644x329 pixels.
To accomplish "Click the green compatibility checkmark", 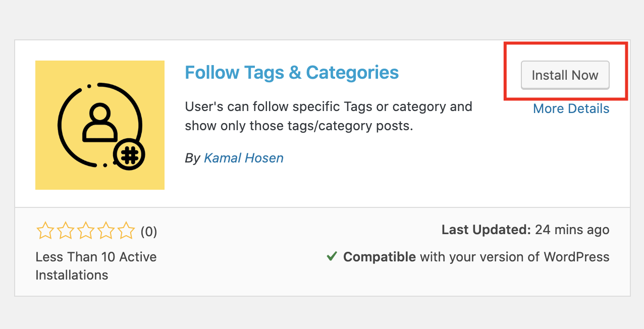I will click(x=332, y=256).
